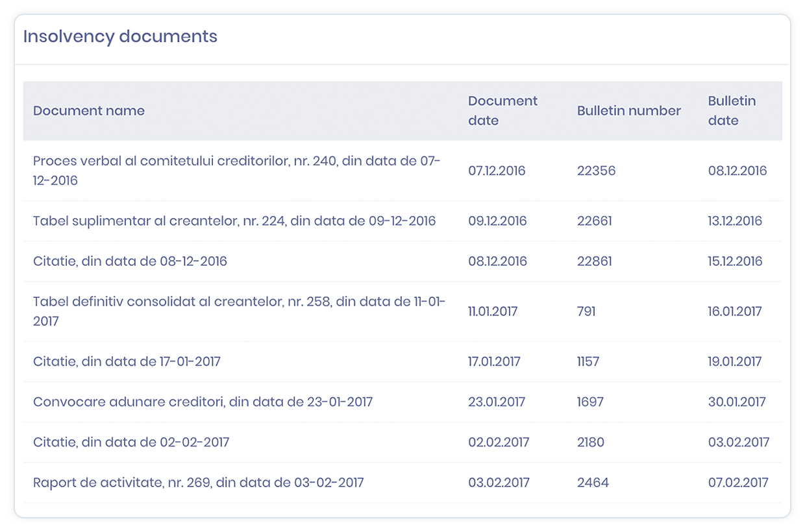Viewport: 805px width, 532px height.
Task: Open 'Citatie, din data de 17-01-2017' document
Action: 127,361
